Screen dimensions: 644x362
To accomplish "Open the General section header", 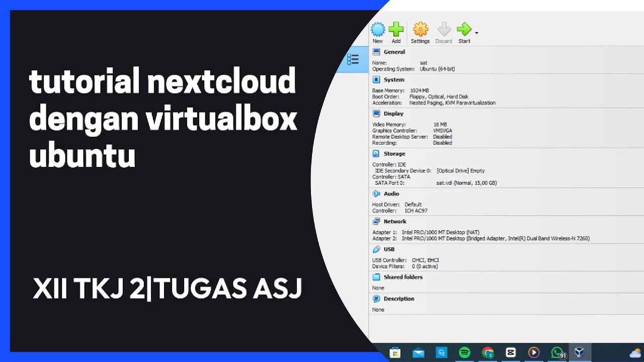I will (x=394, y=52).
